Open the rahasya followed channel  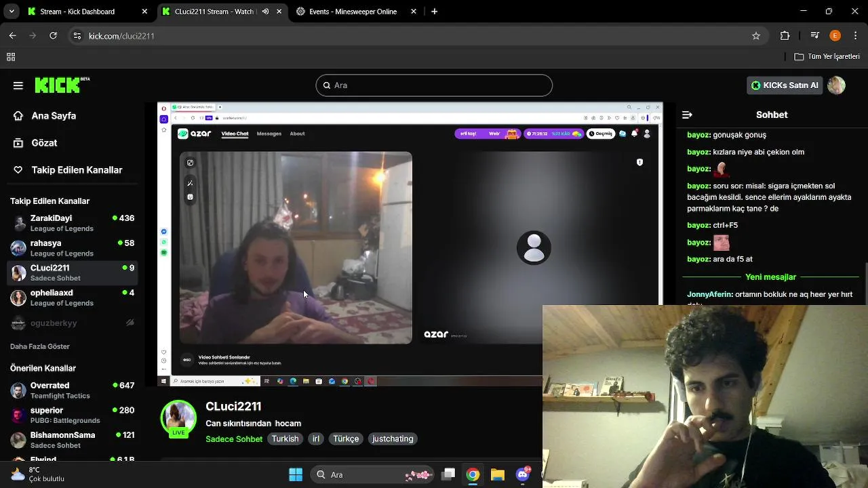point(73,248)
